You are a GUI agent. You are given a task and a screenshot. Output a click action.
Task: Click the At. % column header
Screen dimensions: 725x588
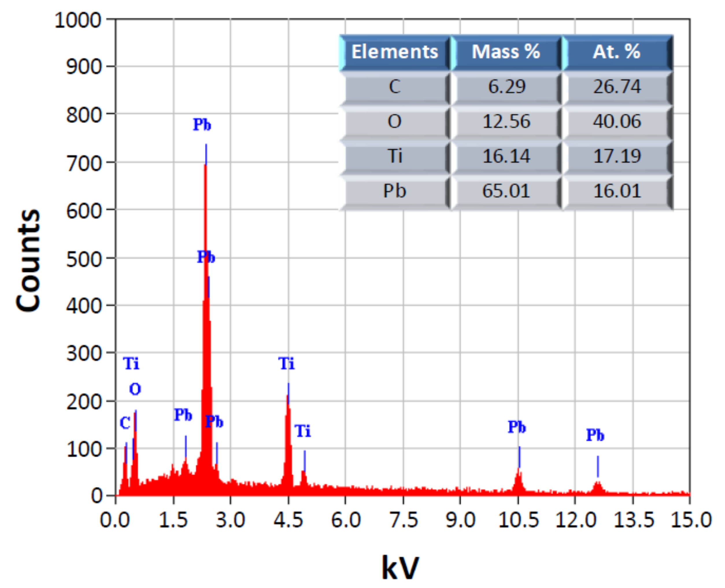(617, 52)
